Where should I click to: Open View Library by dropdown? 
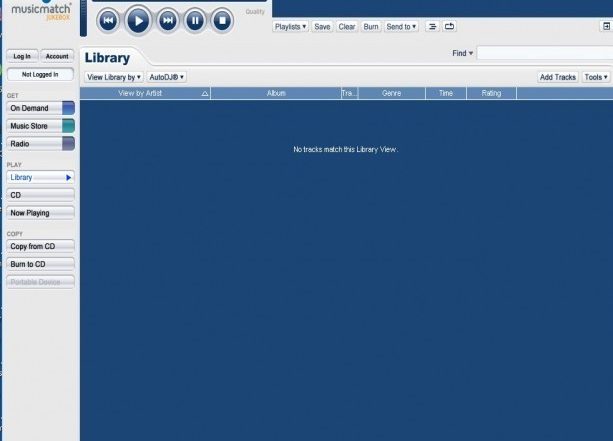pos(114,77)
